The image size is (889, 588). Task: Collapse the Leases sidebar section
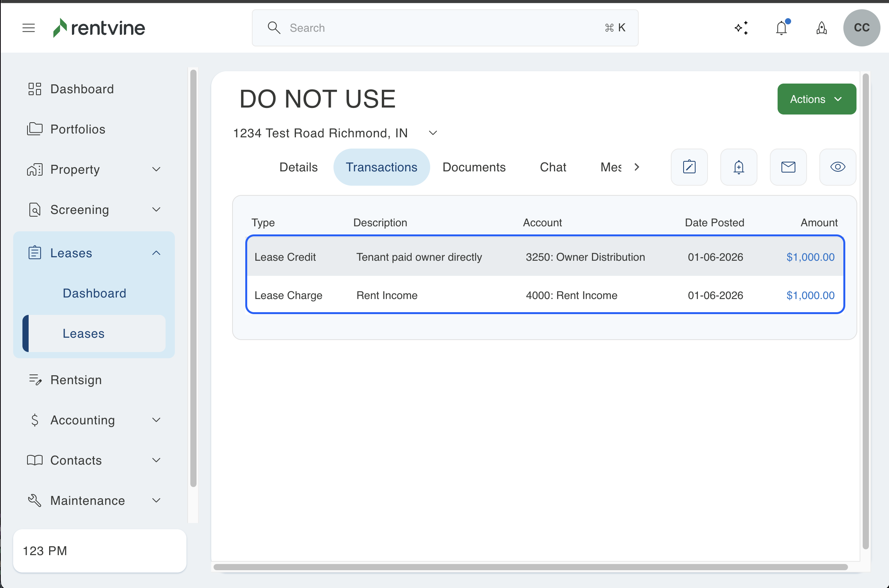pyautogui.click(x=156, y=253)
